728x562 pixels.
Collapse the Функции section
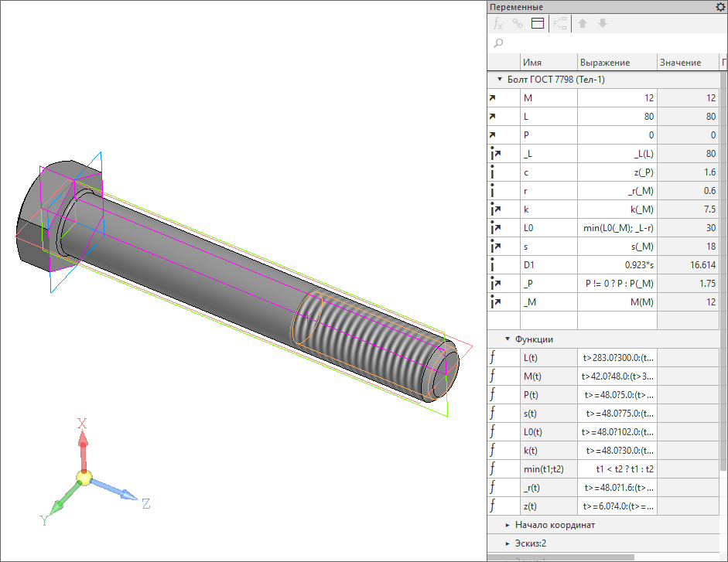point(507,339)
